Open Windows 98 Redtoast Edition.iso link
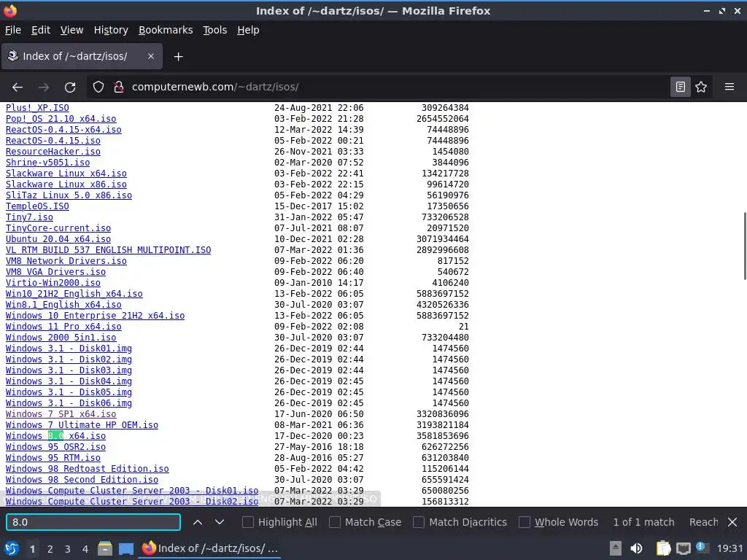The height and width of the screenshot is (560, 747). click(x=88, y=469)
